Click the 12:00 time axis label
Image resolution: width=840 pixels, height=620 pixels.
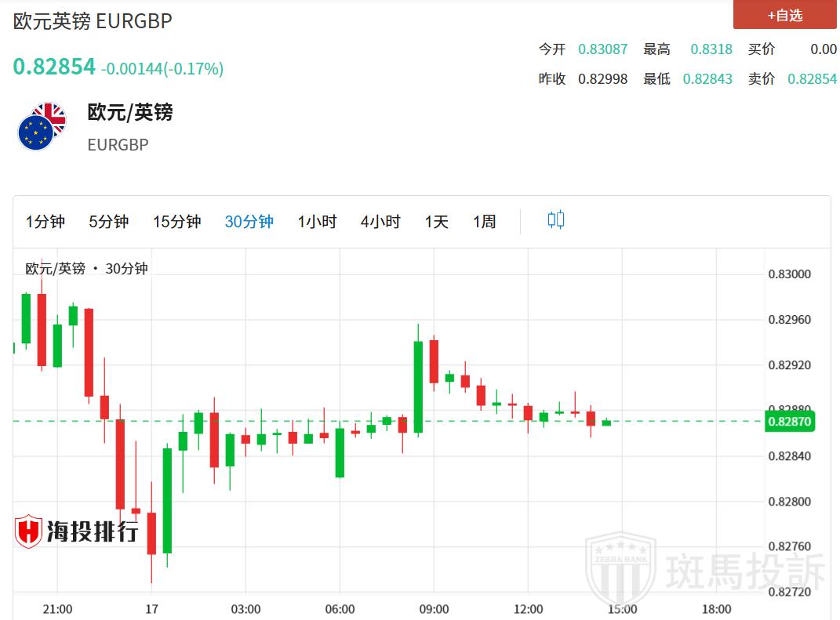click(x=528, y=609)
